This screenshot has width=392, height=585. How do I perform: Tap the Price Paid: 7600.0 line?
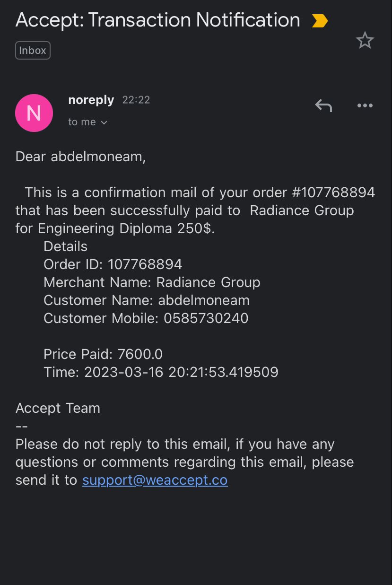(x=103, y=354)
